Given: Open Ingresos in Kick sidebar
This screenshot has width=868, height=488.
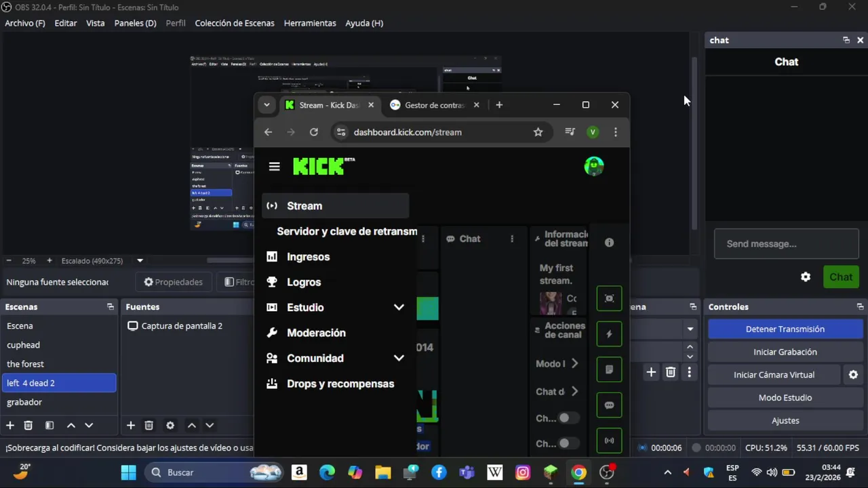Looking at the screenshot, I should tap(308, 257).
